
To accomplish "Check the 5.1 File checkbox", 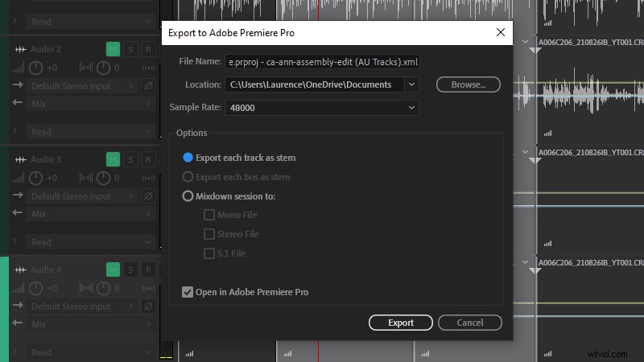I will (209, 253).
